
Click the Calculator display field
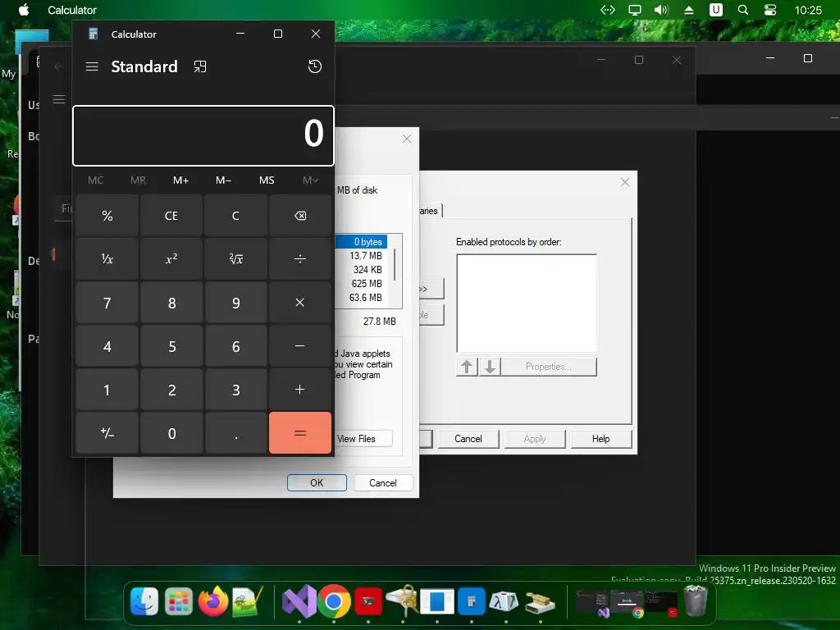pyautogui.click(x=203, y=135)
